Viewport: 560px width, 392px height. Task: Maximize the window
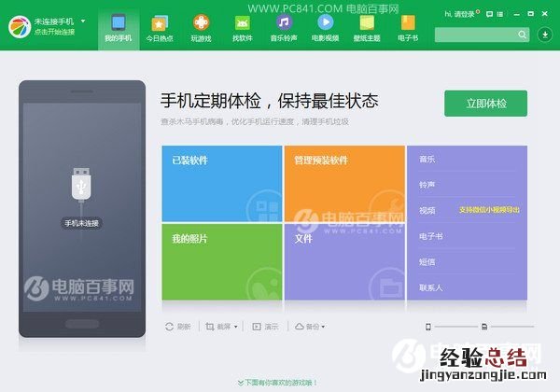click(531, 14)
